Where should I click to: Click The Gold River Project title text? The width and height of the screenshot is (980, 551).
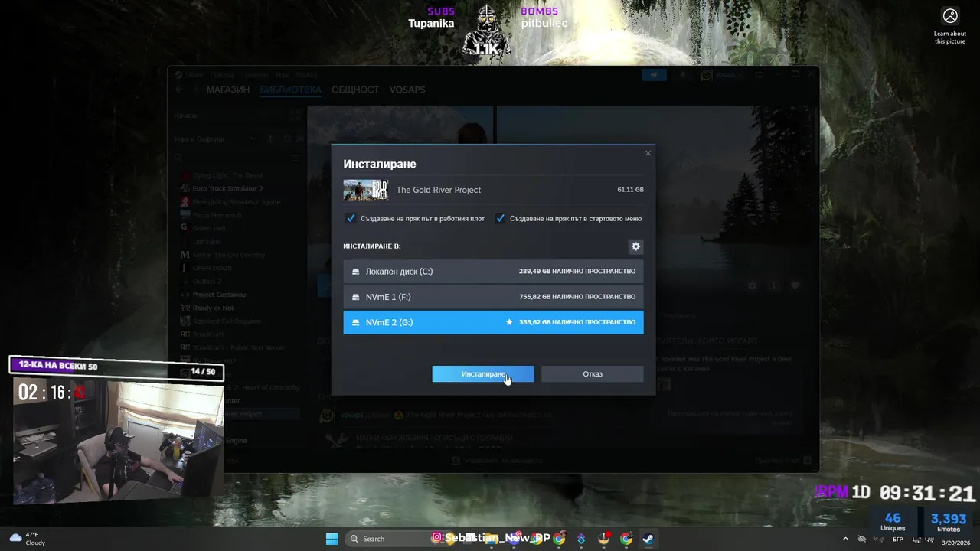(439, 190)
